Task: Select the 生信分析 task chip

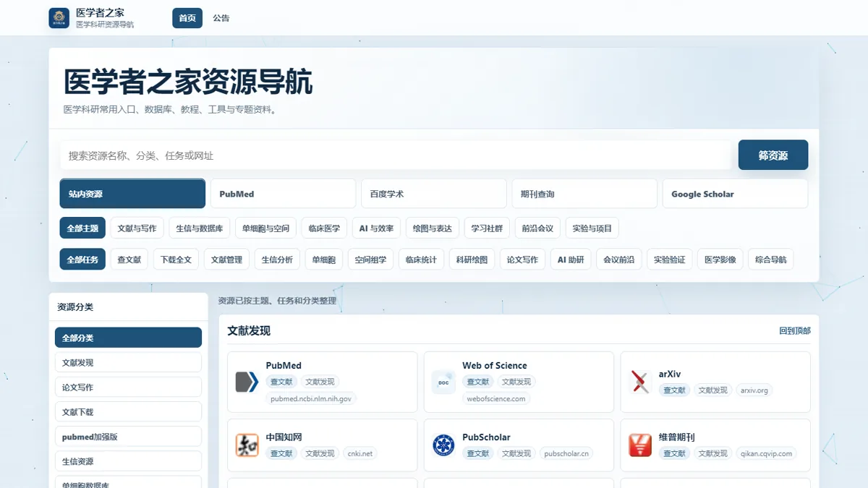Action: click(x=278, y=260)
